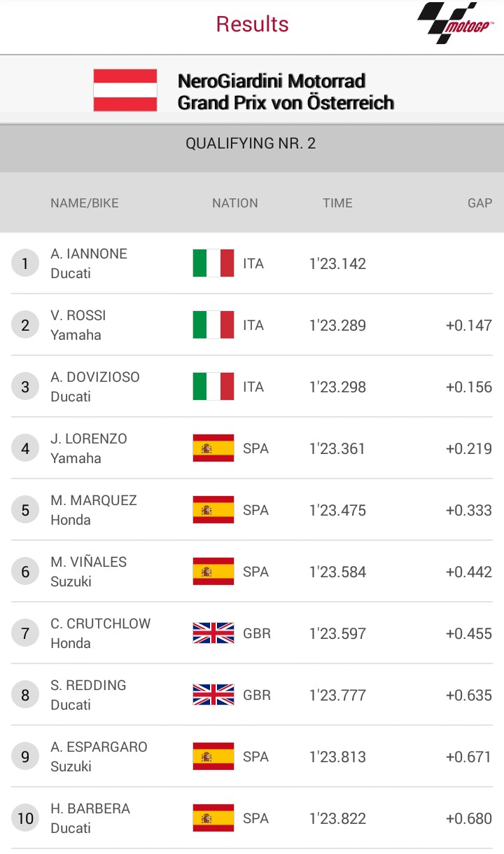Select the Results page title
Screen dimensions: 504x854
pyautogui.click(x=252, y=24)
